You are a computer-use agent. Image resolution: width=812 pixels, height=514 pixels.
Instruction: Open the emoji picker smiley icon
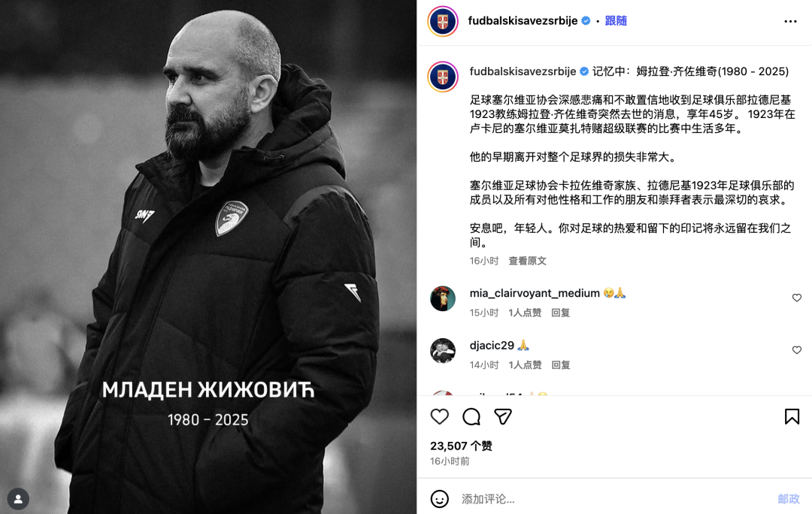point(440,499)
